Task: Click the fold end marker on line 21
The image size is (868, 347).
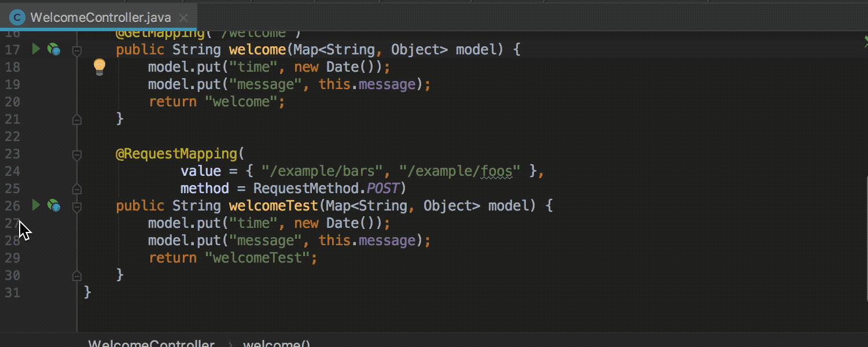Action: pos(76,120)
